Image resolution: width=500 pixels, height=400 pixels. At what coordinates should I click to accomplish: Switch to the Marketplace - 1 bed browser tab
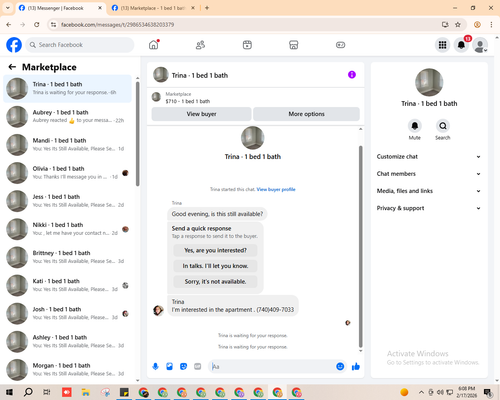[x=153, y=8]
